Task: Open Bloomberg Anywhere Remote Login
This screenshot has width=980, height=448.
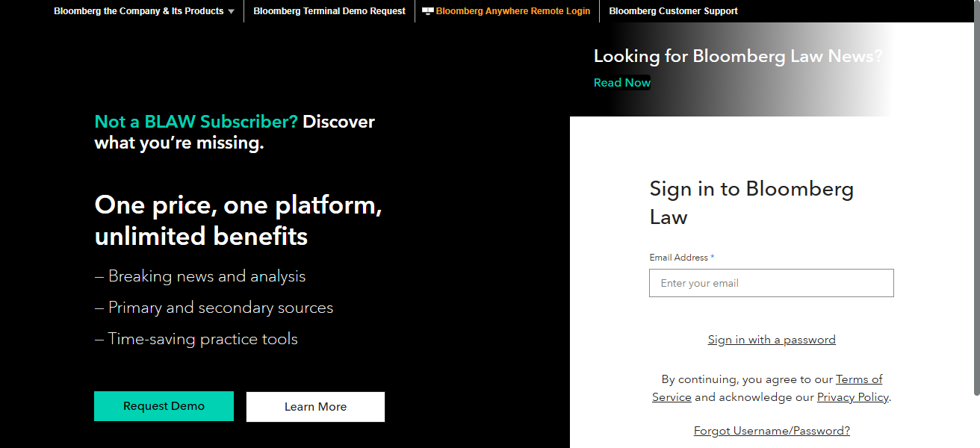Action: pyautogui.click(x=512, y=11)
